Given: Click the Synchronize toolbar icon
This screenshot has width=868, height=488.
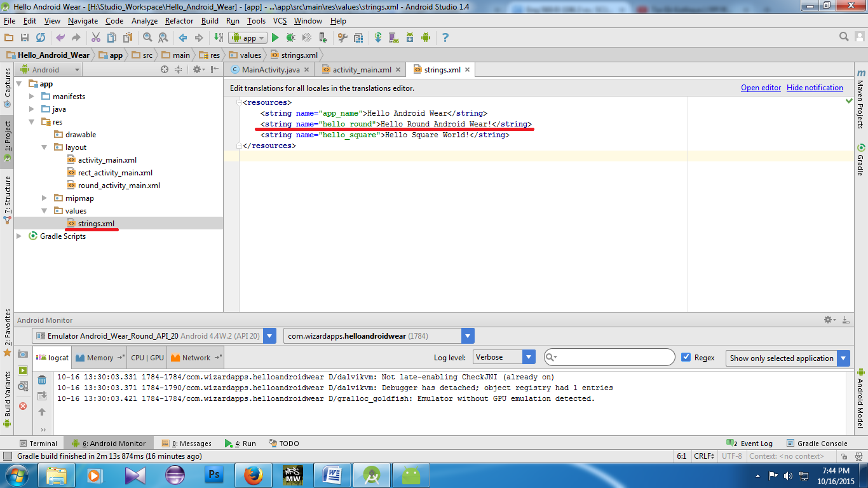Looking at the screenshot, I should pos(41,37).
